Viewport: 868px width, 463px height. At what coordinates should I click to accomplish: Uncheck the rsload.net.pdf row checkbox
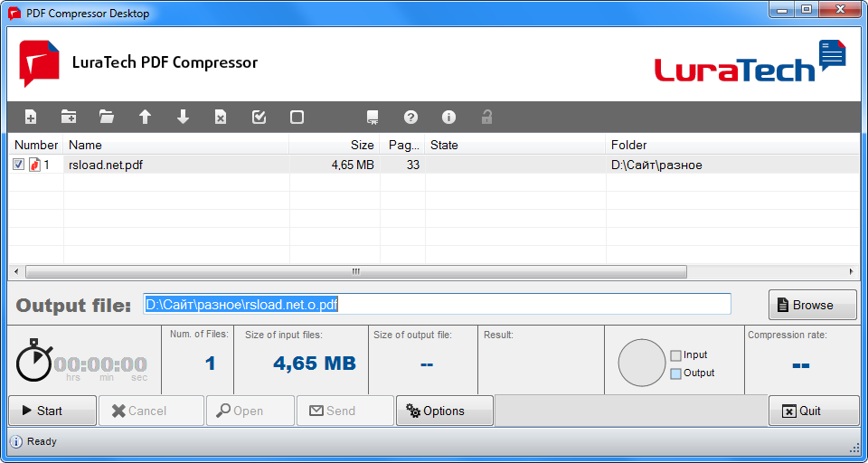19,165
